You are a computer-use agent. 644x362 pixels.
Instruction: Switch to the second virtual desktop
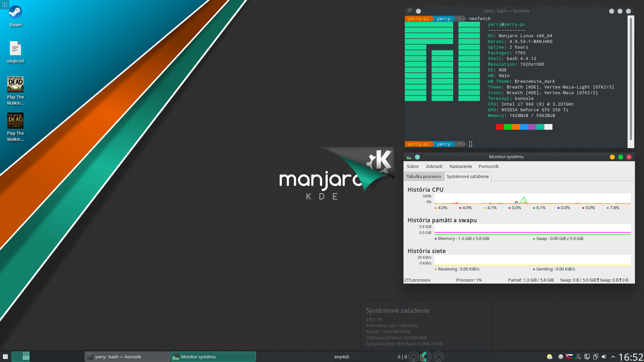(39, 356)
